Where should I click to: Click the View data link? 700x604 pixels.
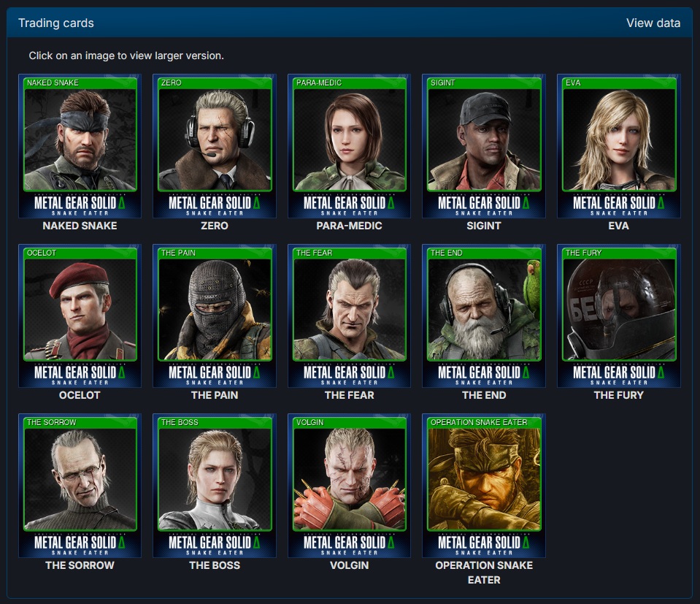653,23
